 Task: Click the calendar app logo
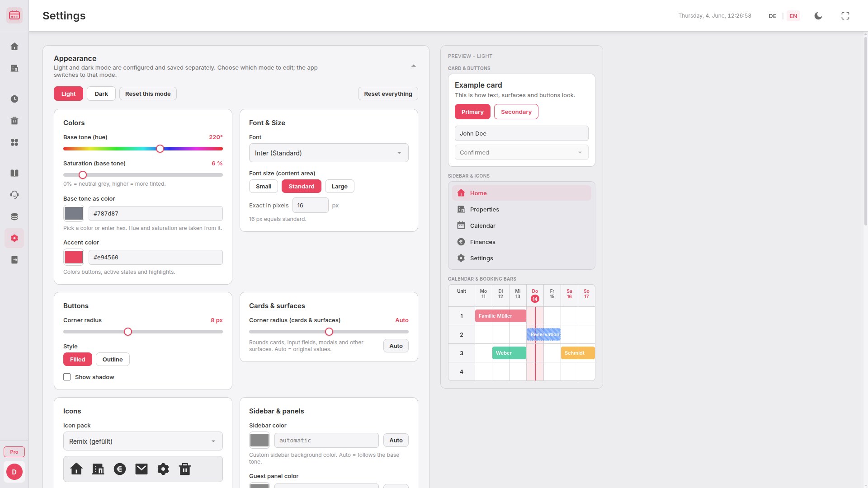(x=14, y=15)
